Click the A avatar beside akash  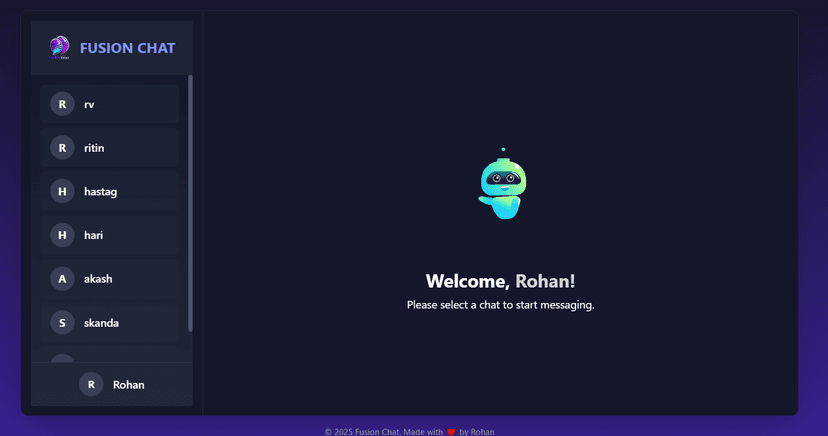click(x=62, y=279)
